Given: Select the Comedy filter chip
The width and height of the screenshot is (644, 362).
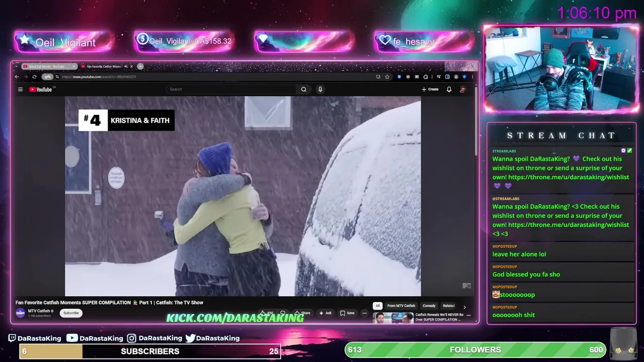Looking at the screenshot, I should pyautogui.click(x=429, y=306).
